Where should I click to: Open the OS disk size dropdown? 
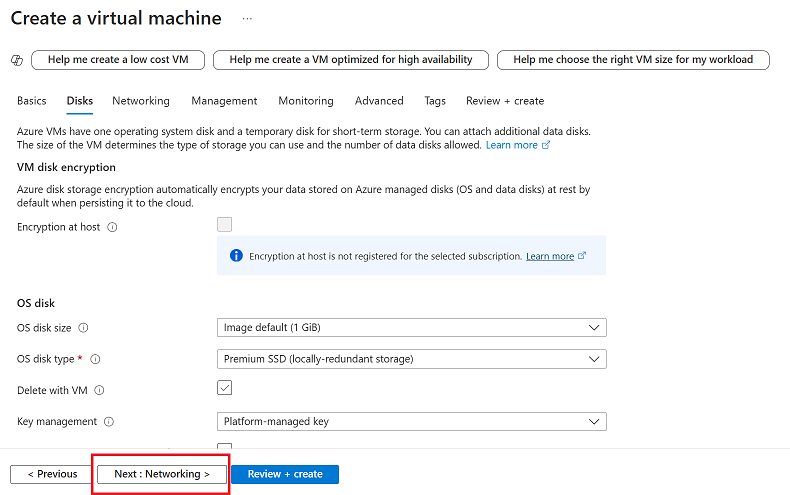point(412,328)
